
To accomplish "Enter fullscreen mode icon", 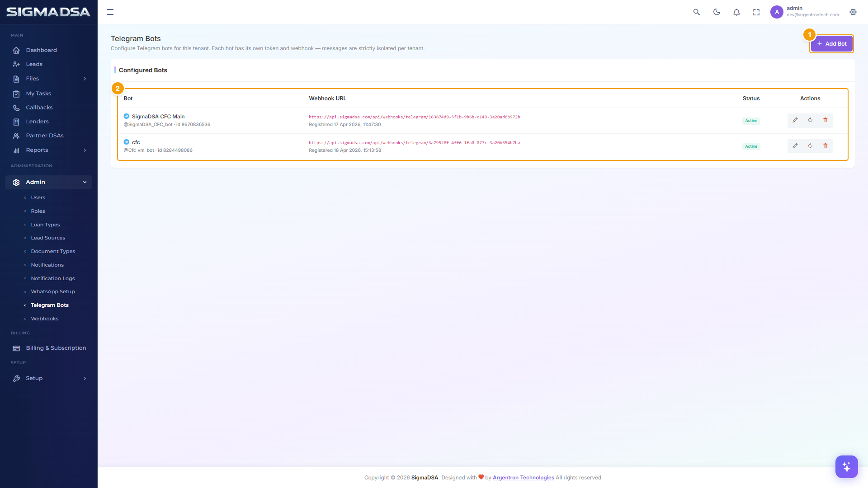I will 756,12.
